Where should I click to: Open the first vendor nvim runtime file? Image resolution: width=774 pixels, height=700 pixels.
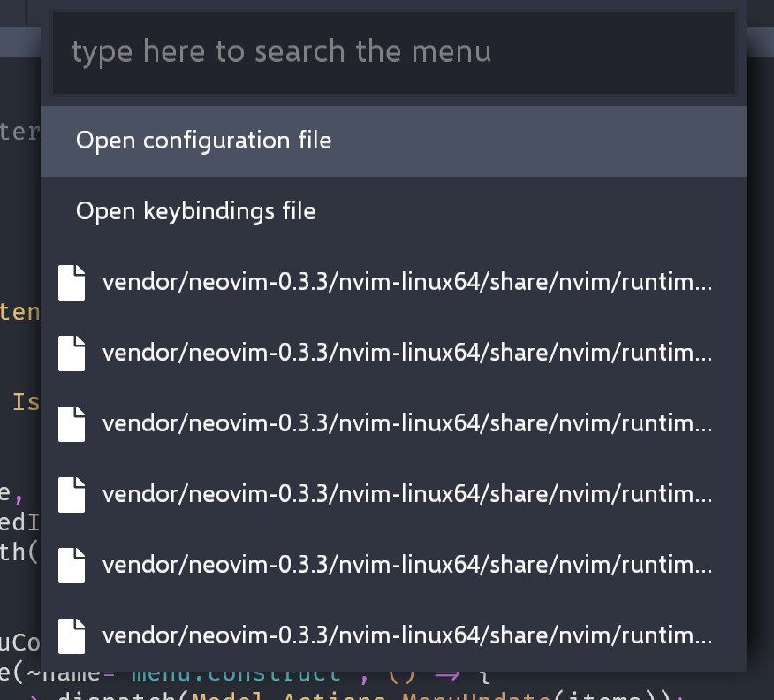[x=406, y=282]
